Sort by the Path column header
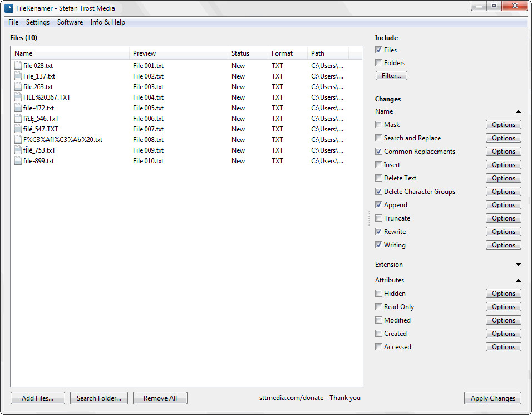Image resolution: width=532 pixels, height=415 pixels. pyautogui.click(x=328, y=53)
